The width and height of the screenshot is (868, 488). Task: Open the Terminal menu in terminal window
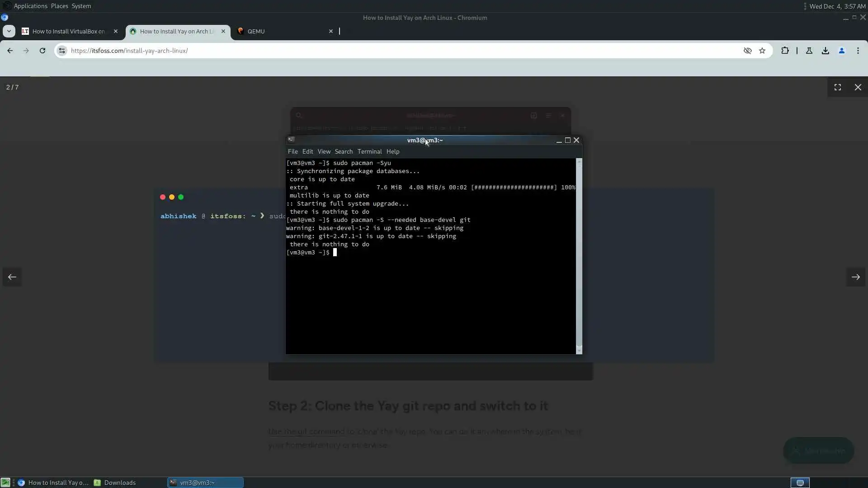point(369,151)
